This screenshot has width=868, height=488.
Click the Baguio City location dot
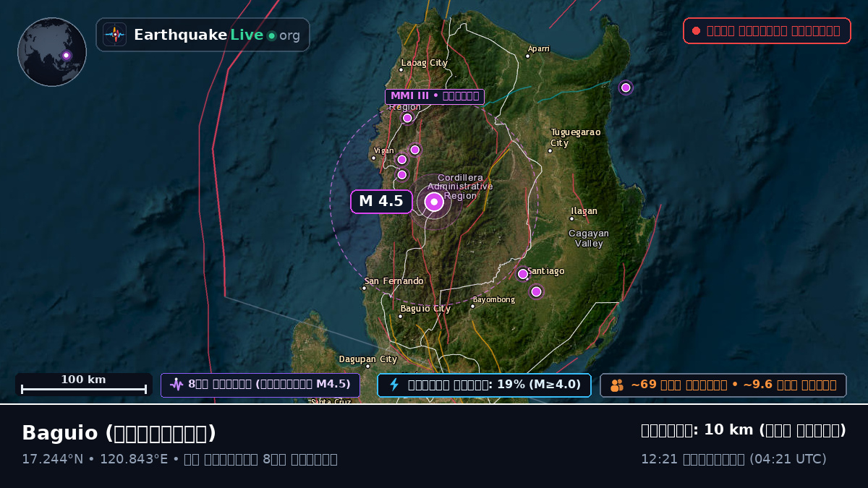coord(400,316)
